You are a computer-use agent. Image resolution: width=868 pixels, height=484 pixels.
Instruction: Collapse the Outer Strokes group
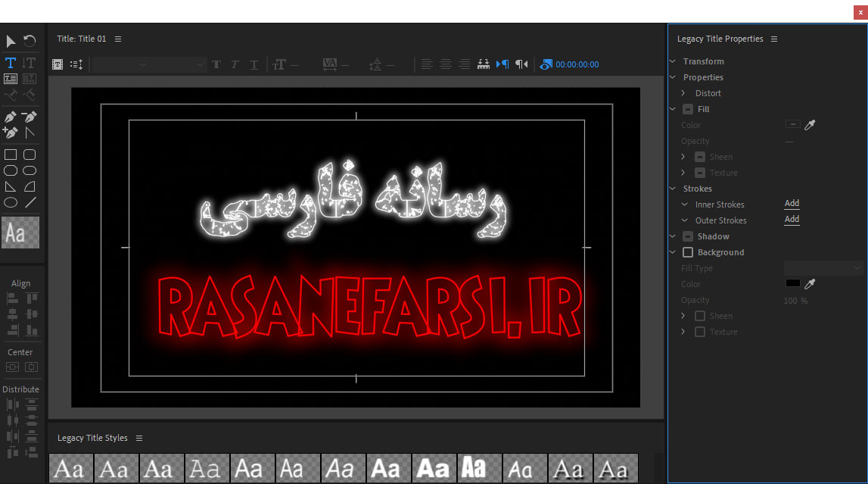click(x=685, y=220)
